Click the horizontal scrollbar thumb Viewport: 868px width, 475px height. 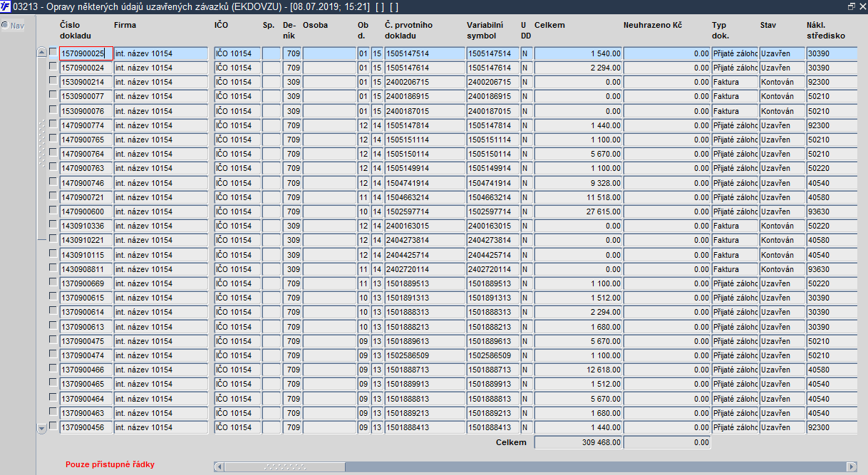[285, 467]
